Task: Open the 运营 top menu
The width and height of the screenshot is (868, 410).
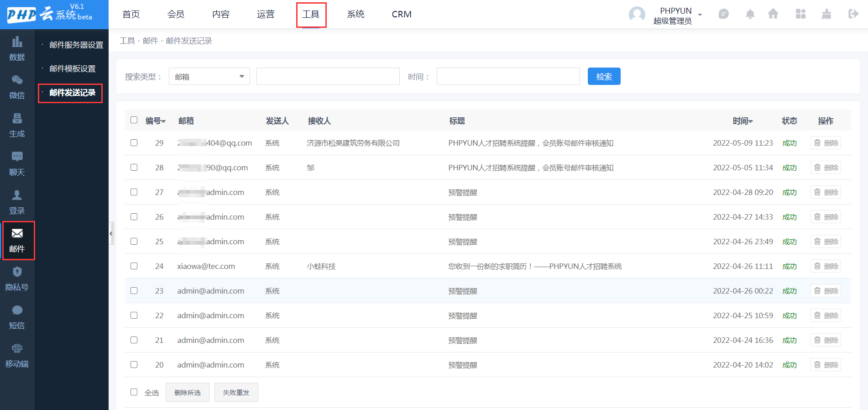Action: 266,14
